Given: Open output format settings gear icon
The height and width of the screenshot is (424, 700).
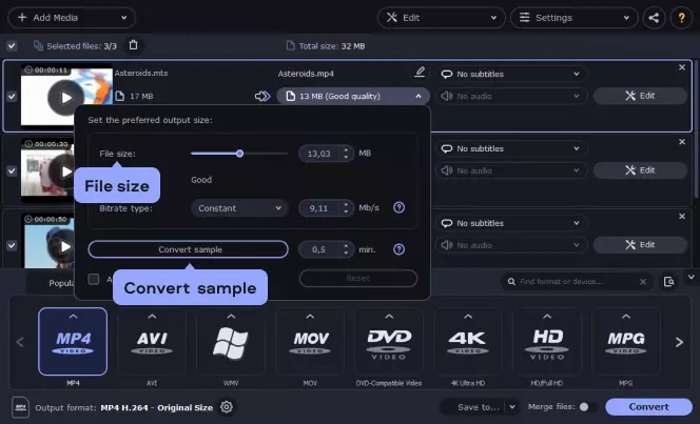Looking at the screenshot, I should tap(226, 407).
